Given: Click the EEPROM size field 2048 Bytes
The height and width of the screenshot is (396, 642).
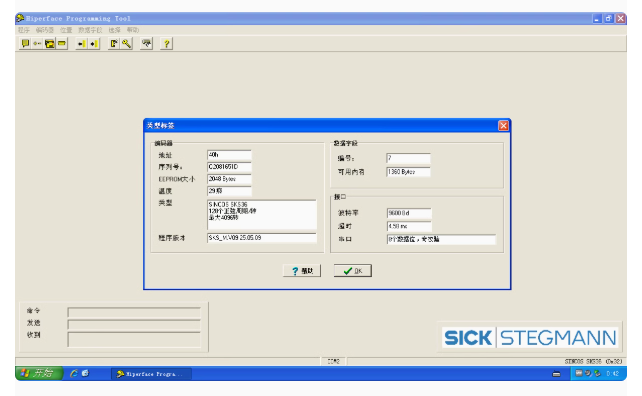Looking at the screenshot, I should (229, 179).
